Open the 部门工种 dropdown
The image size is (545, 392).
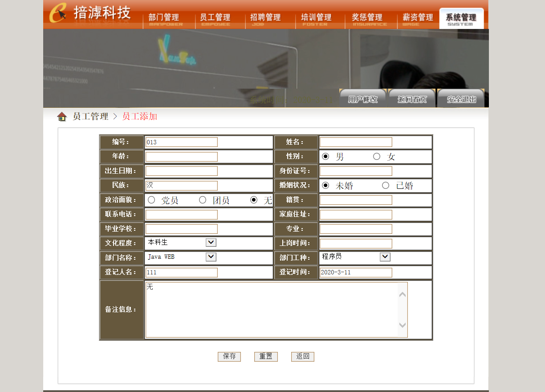[385, 257]
